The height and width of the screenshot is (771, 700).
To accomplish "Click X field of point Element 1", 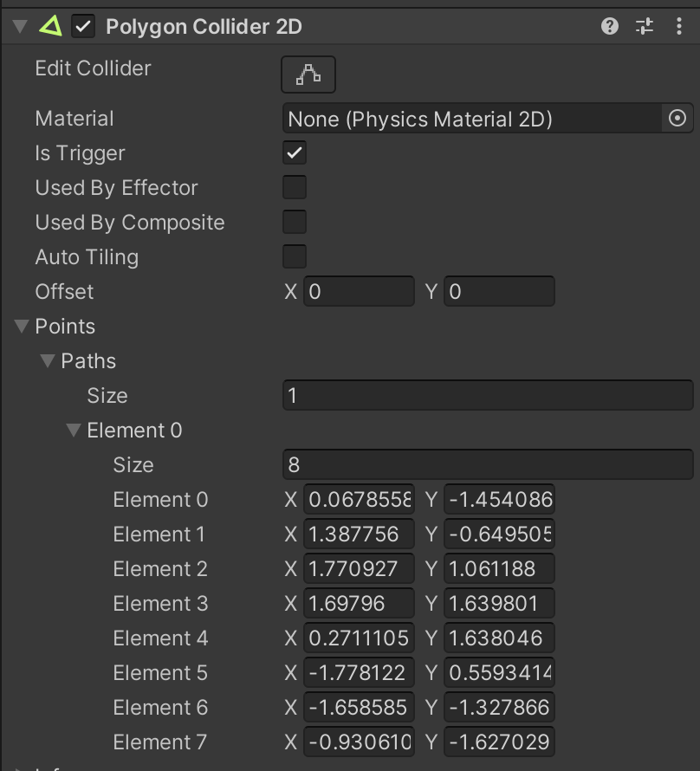I will 359,534.
